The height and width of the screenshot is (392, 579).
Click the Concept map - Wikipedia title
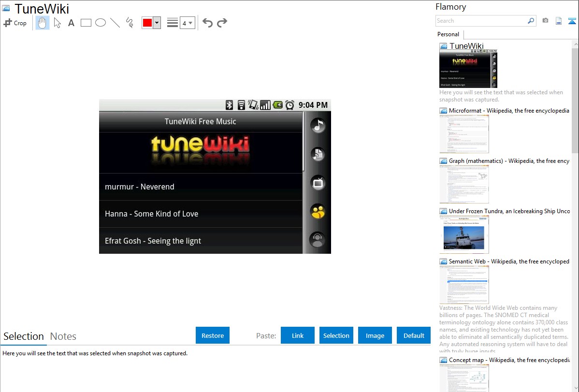coord(509,360)
